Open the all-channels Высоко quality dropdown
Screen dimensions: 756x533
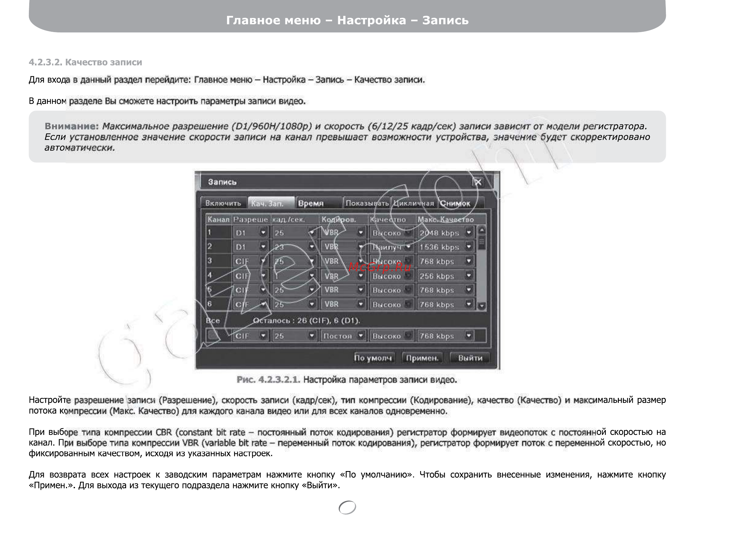click(x=391, y=336)
